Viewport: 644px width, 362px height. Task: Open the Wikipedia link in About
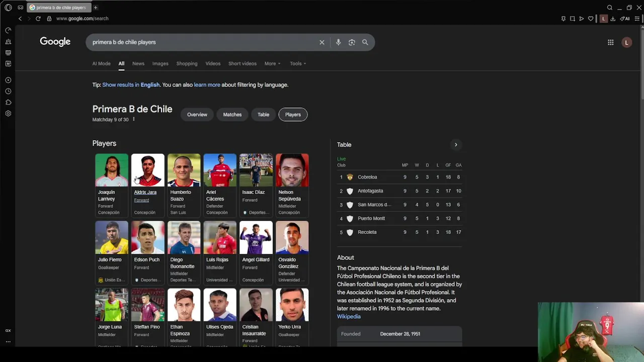(x=349, y=317)
